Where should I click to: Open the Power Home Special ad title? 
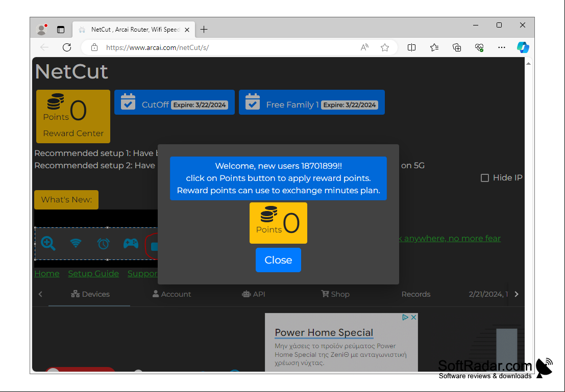[x=324, y=332]
